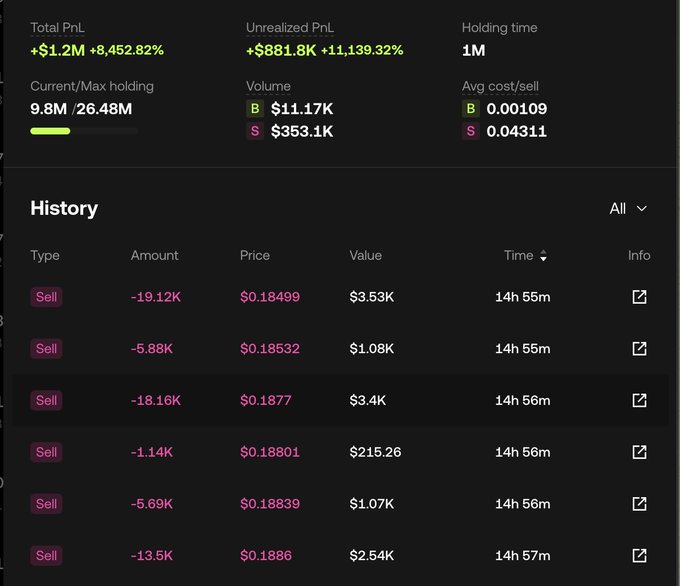Click the $353.1K sell volume value

(302, 131)
